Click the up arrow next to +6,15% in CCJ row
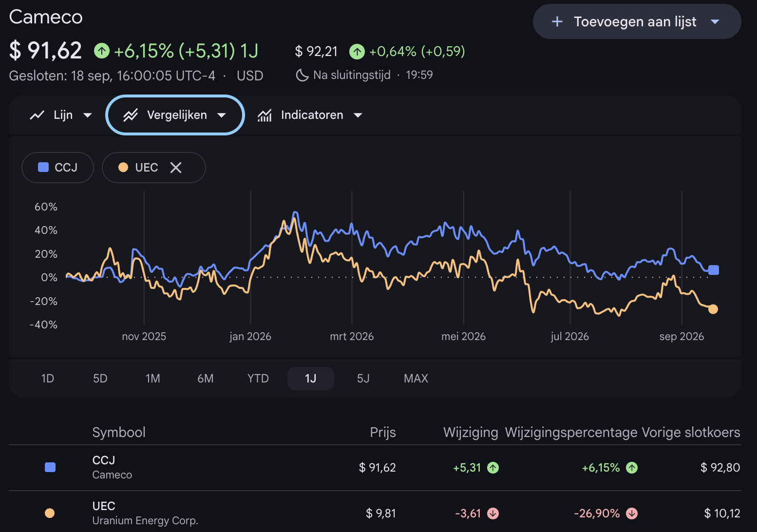This screenshot has height=532, width=757. click(x=632, y=468)
